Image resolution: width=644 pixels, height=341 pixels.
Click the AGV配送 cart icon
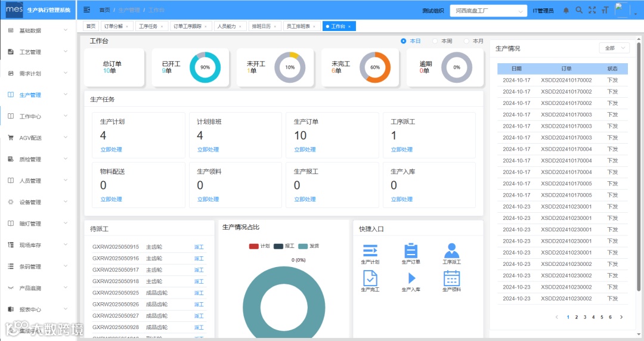pyautogui.click(x=11, y=138)
